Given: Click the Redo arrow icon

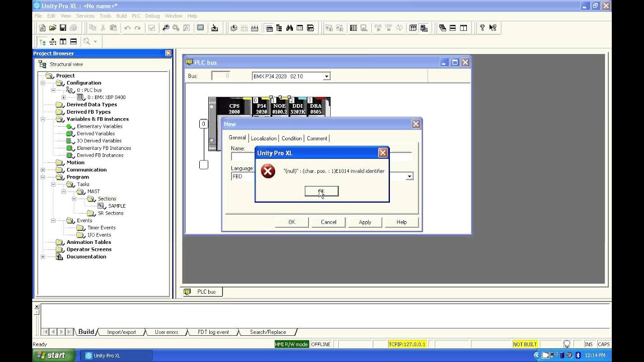Looking at the screenshot, I should [137, 28].
